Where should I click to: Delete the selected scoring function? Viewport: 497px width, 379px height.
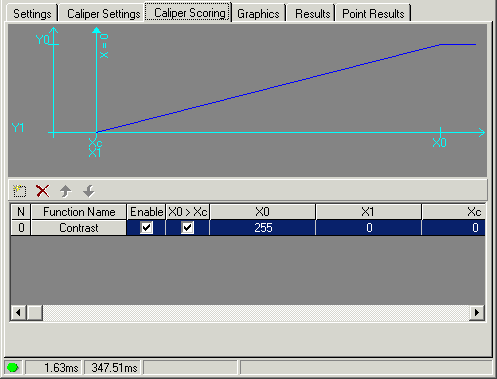pyautogui.click(x=43, y=191)
